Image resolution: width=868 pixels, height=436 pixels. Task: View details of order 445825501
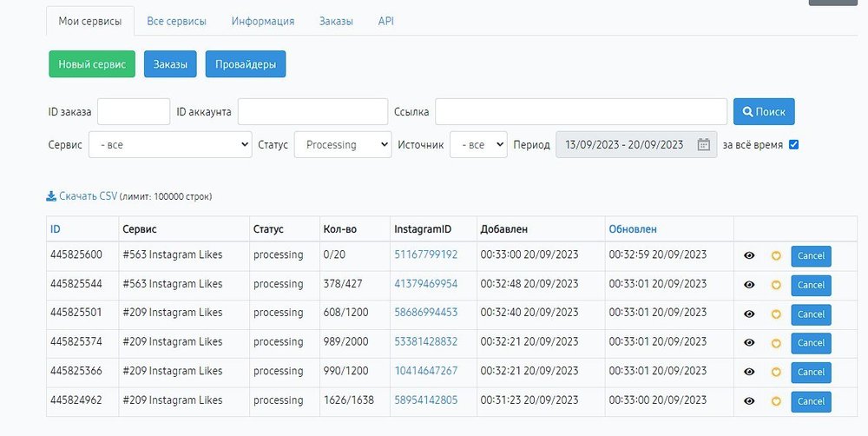tap(749, 314)
